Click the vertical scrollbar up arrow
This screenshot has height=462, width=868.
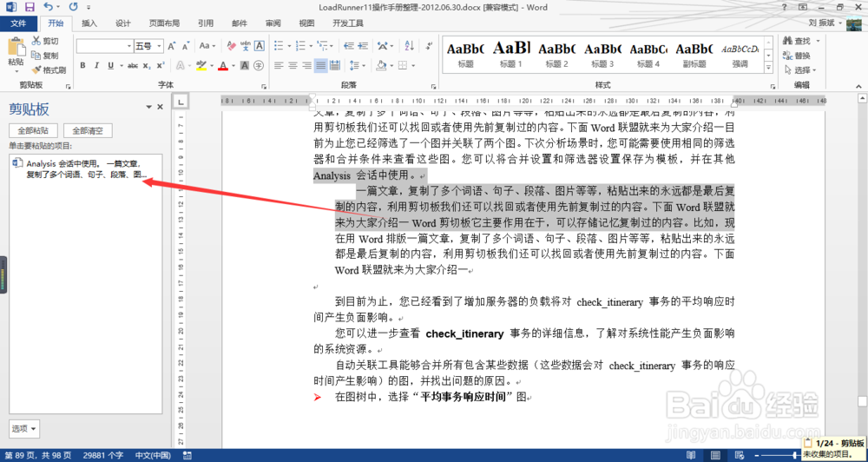[862, 99]
